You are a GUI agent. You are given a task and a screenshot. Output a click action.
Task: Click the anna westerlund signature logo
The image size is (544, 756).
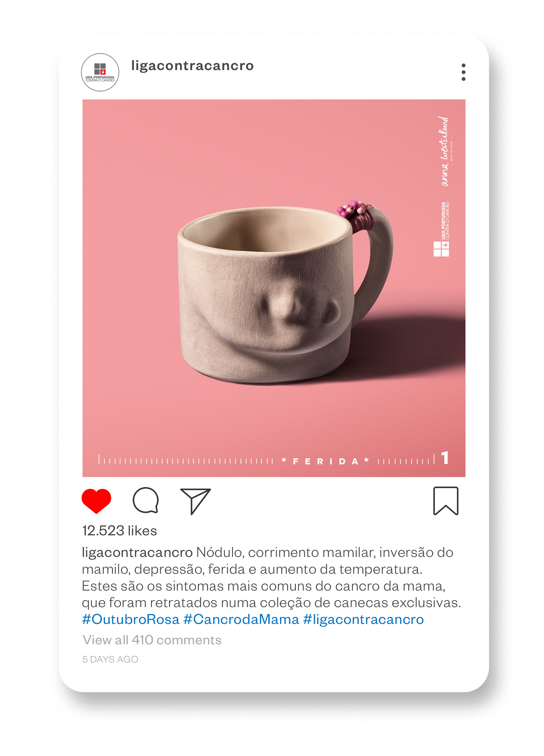click(x=445, y=151)
